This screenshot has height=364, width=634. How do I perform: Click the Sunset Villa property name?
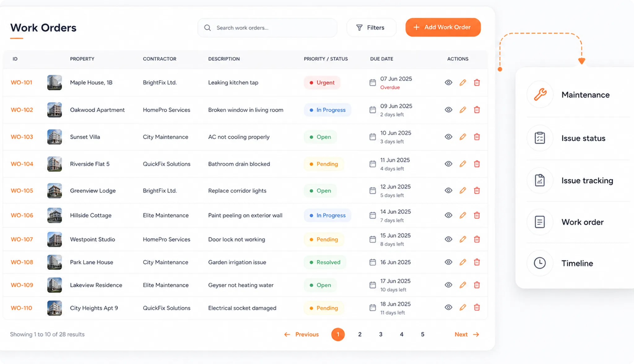(85, 137)
